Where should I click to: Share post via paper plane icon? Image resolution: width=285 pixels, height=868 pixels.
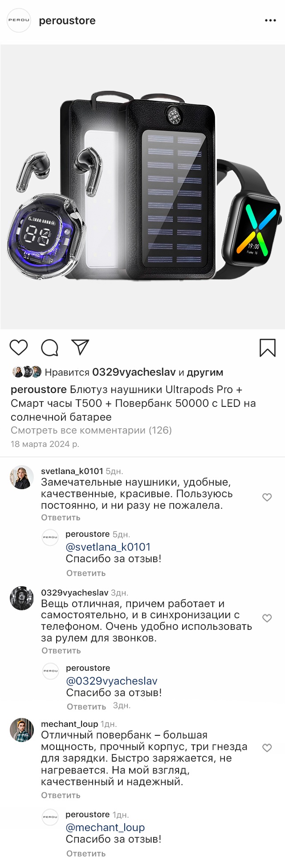[x=80, y=347]
